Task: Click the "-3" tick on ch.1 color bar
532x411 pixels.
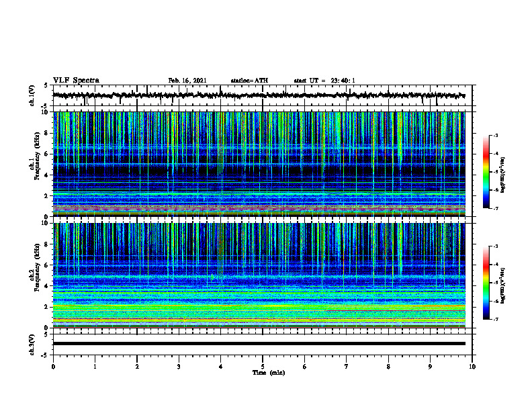Action: tap(496, 135)
